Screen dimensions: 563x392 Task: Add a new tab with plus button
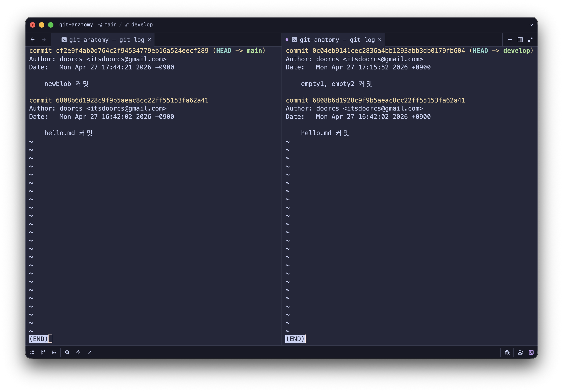pos(510,40)
